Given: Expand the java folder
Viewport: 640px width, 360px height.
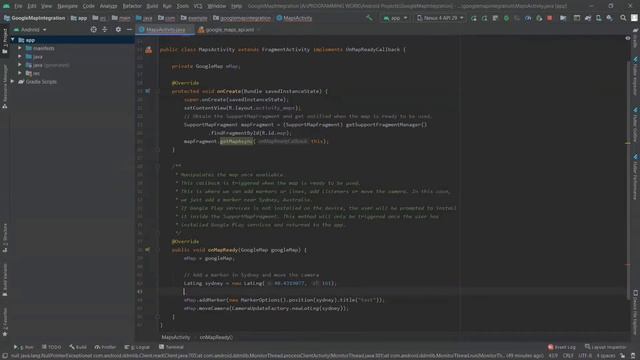Looking at the screenshot, I should pos(20,57).
